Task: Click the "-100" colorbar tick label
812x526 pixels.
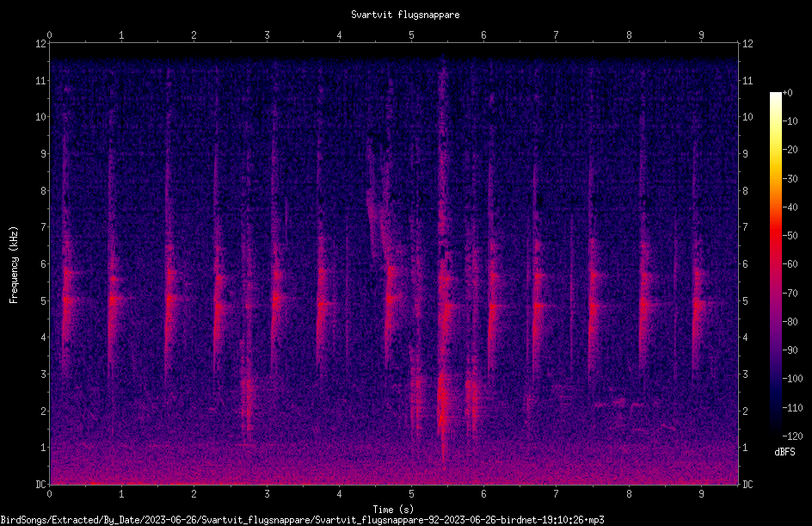Action: click(x=793, y=379)
